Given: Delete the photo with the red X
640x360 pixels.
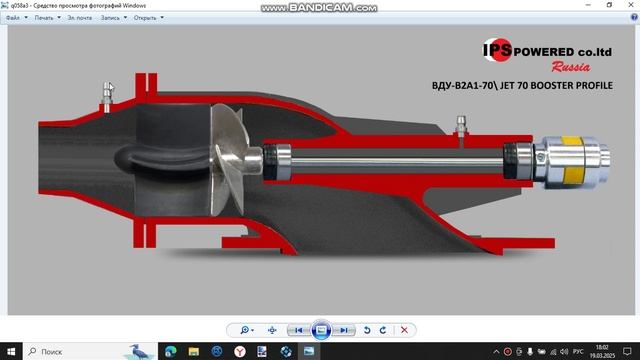Looking at the screenshot, I should coord(404,330).
